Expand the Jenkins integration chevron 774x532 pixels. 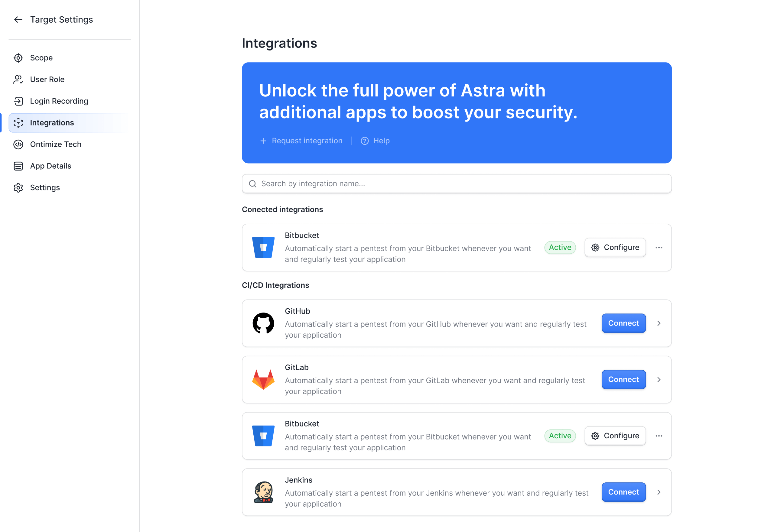pyautogui.click(x=659, y=492)
